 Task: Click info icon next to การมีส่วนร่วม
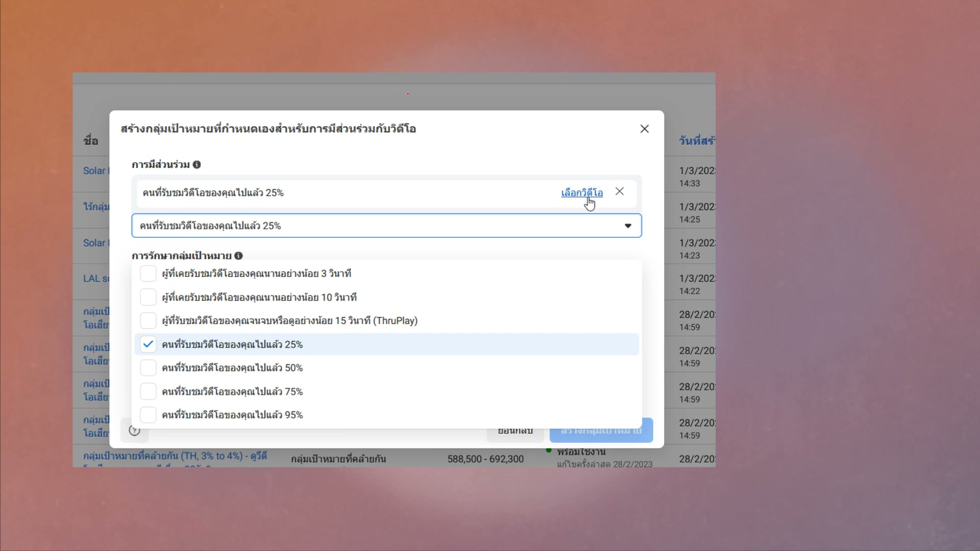(x=197, y=164)
